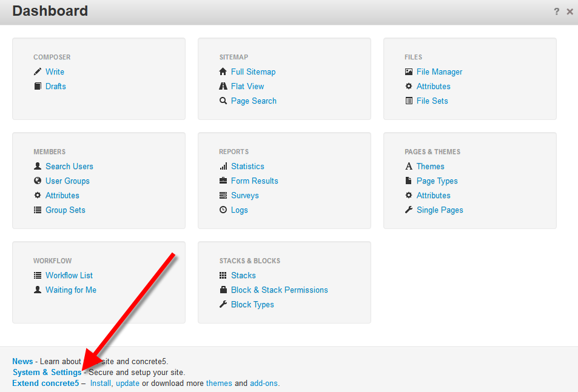
Task: Click the magnifier icon beside Page Search
Action: [223, 101]
